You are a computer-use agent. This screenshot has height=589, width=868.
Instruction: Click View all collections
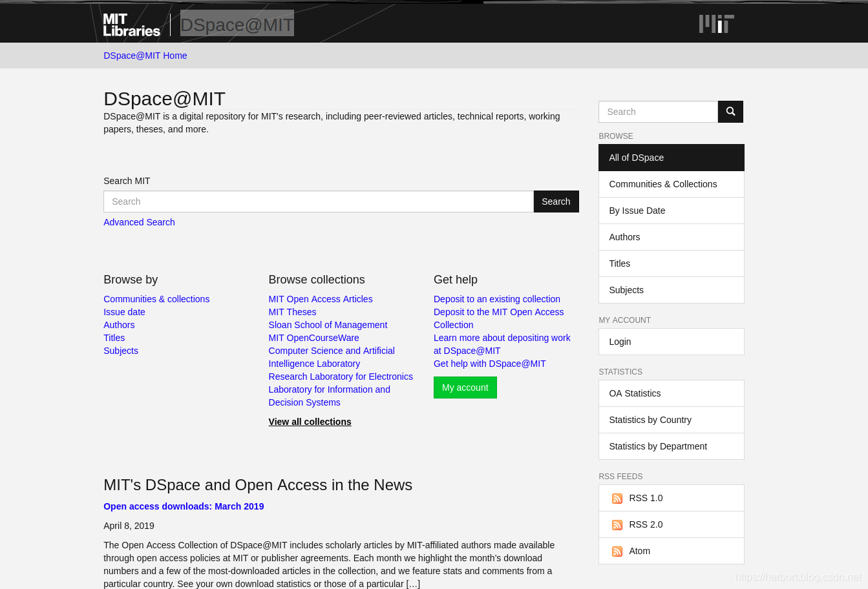310,422
